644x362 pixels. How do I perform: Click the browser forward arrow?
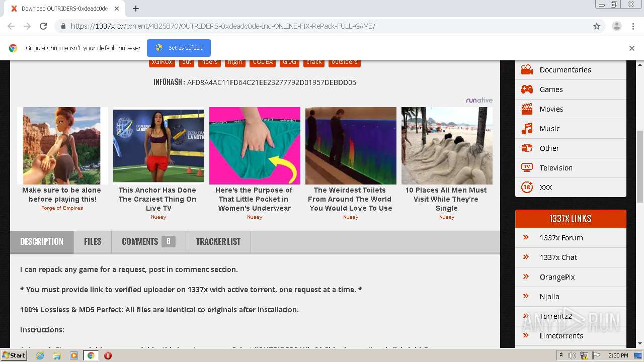[27, 26]
